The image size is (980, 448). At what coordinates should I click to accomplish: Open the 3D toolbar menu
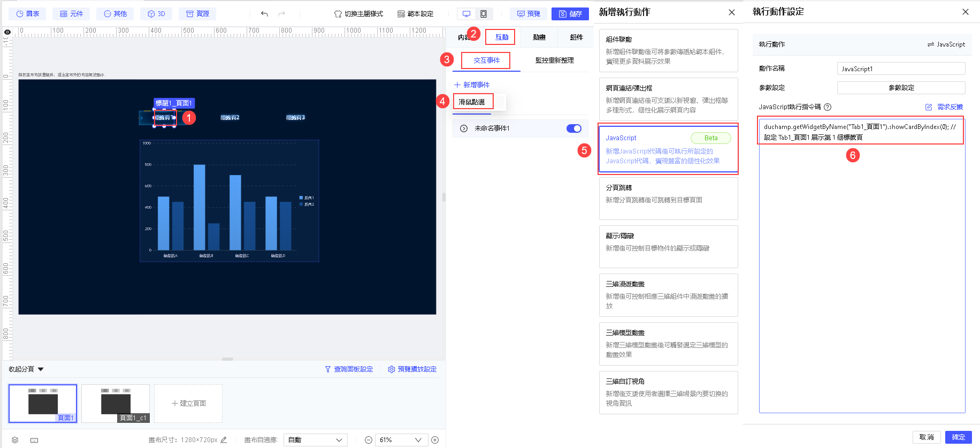coord(156,14)
